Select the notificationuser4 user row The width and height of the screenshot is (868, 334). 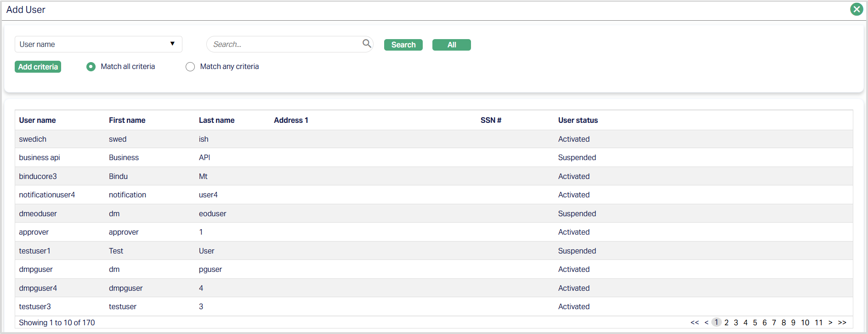(x=47, y=195)
